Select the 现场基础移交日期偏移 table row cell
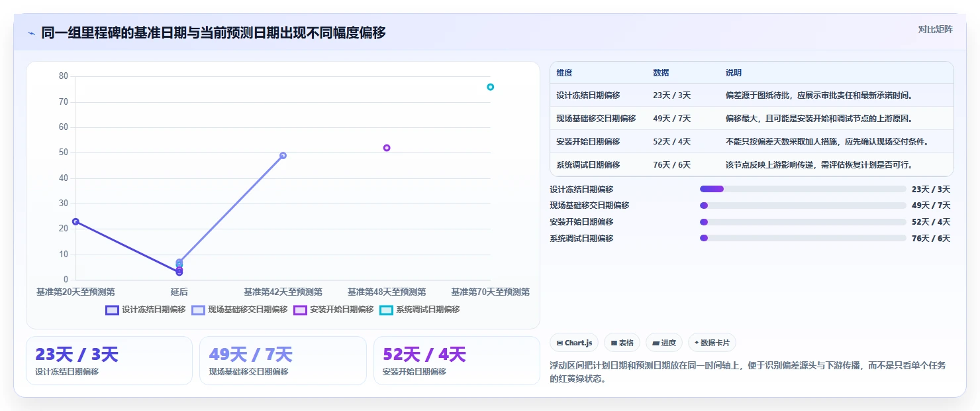Viewport: 980px width, 411px height. tap(598, 119)
